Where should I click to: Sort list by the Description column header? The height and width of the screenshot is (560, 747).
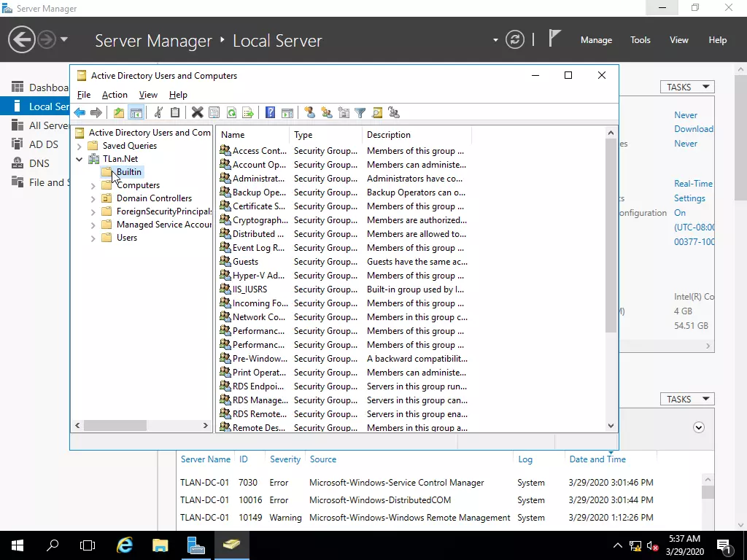point(389,135)
